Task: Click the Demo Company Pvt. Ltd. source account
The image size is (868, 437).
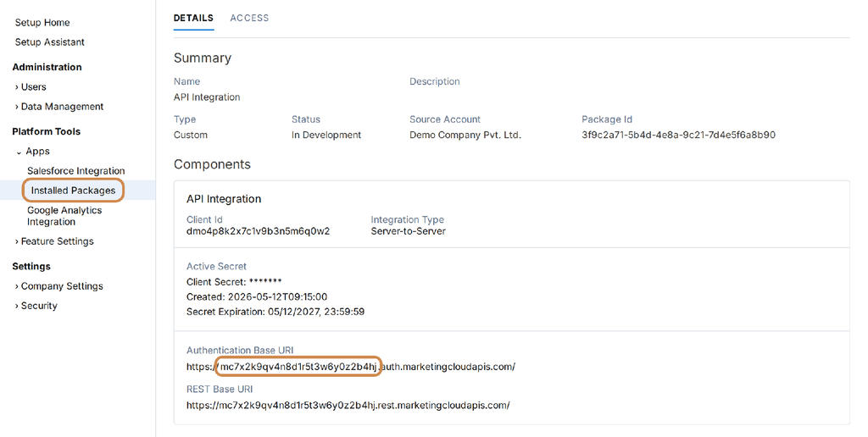Action: tap(465, 135)
